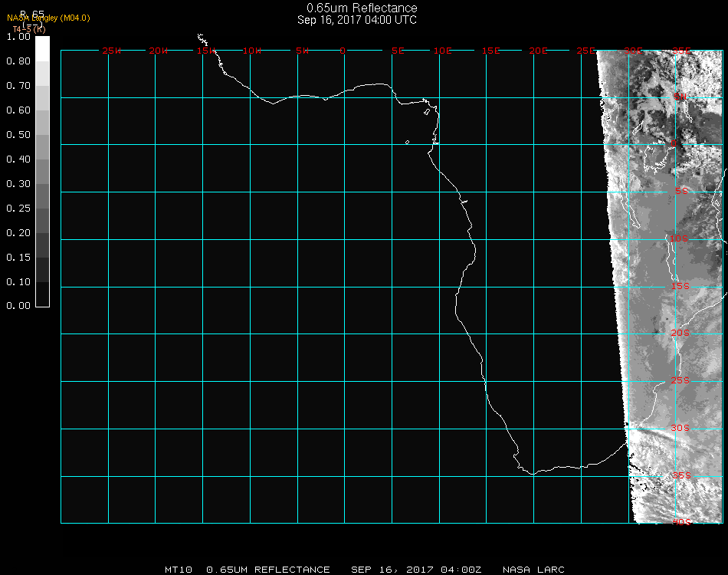This screenshot has height=575, width=728.
Task: Click the 'SEP 16, 2017 04:00Z' footer text
Action: tap(416, 570)
